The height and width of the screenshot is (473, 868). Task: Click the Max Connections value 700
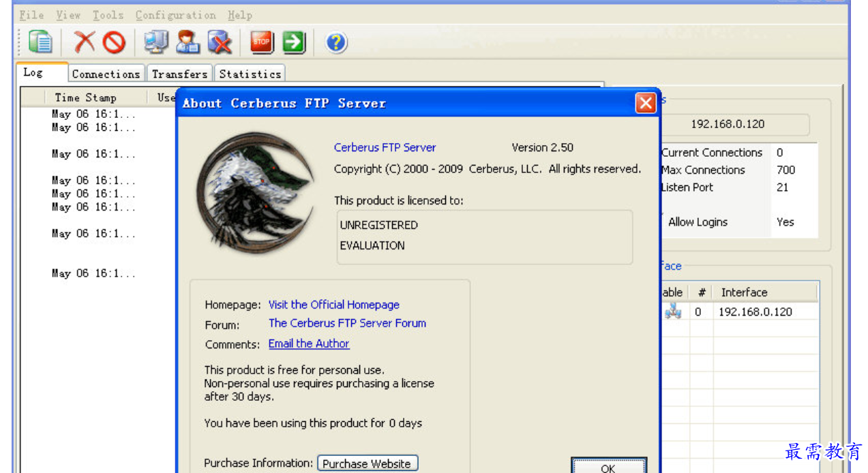click(785, 170)
